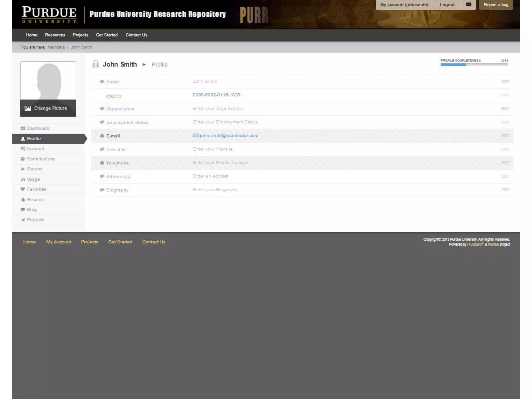532x399 pixels.
Task: Open the ORCID number link
Action: pyautogui.click(x=216, y=95)
